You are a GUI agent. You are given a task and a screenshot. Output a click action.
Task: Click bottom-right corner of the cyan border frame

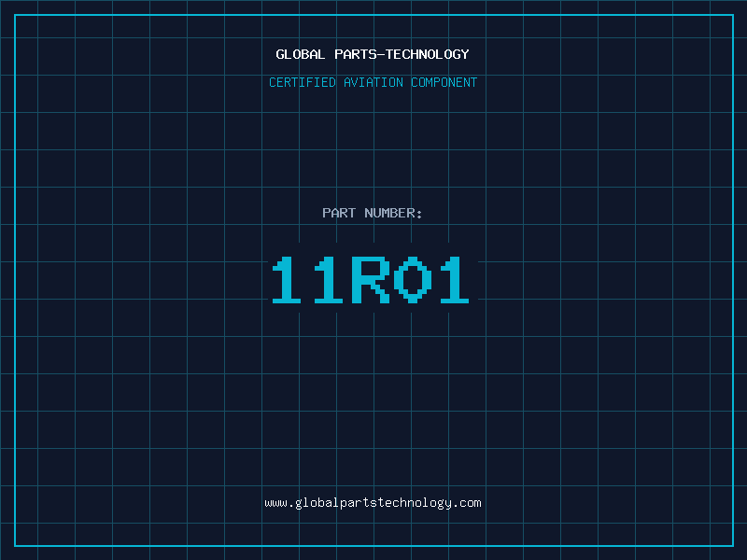click(732, 545)
